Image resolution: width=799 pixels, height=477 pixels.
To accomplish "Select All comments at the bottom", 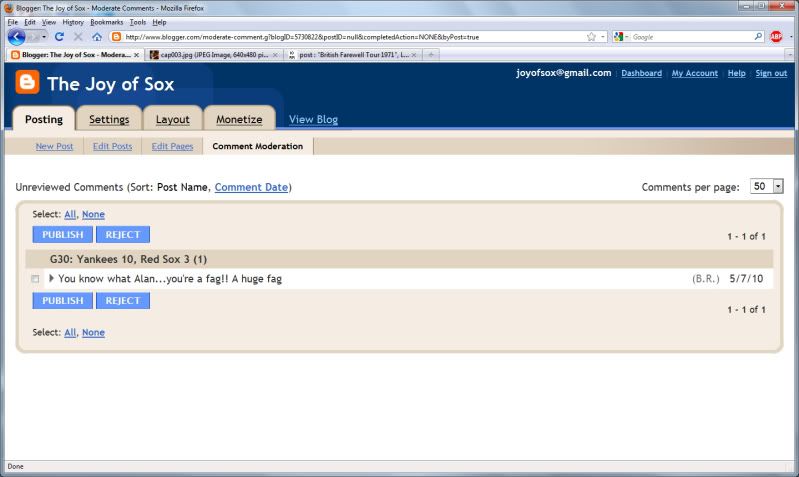I will 70,332.
